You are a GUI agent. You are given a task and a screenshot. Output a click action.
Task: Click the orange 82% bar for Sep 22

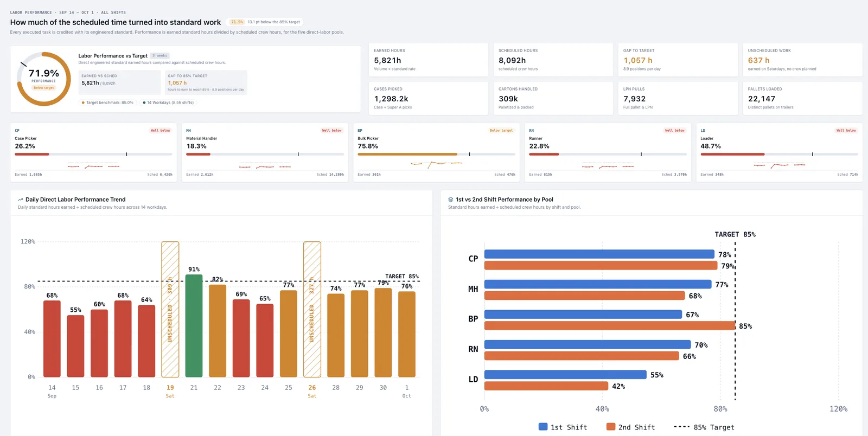tap(218, 331)
